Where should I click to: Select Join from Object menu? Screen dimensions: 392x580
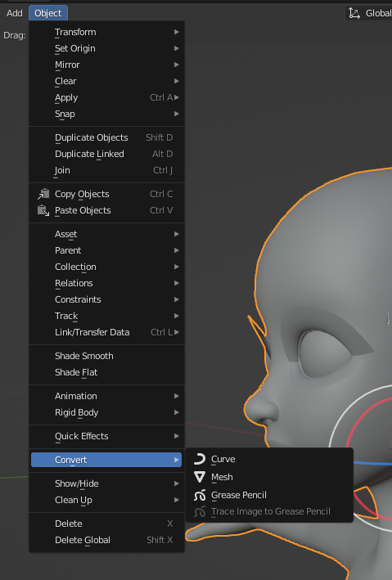pyautogui.click(x=106, y=170)
